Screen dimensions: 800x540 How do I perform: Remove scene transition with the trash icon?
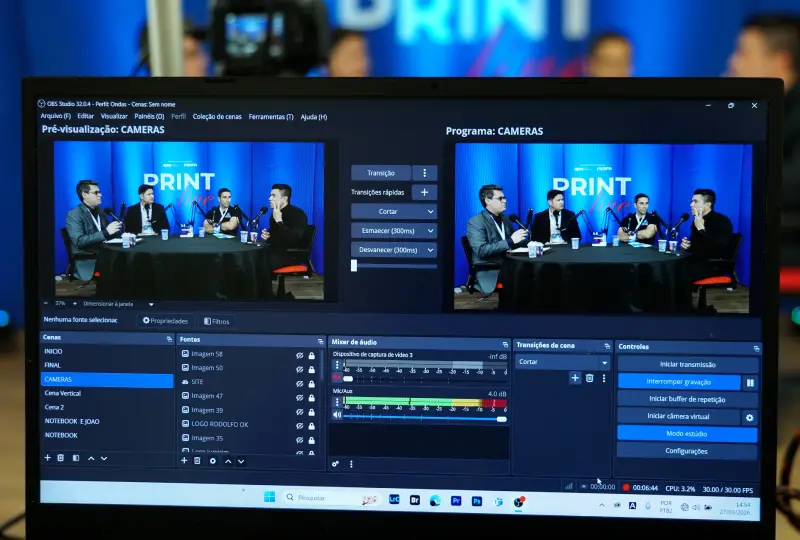click(x=589, y=378)
